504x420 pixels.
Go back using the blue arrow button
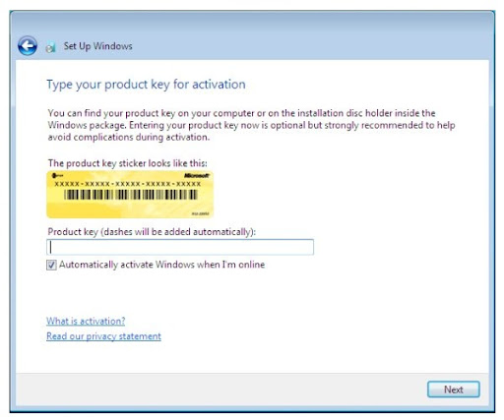coord(28,46)
